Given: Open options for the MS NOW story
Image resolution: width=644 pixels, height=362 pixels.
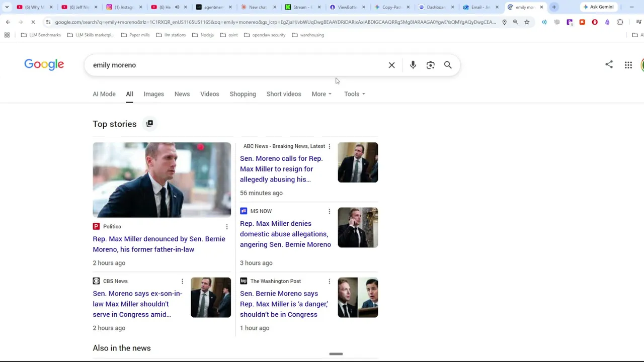Looking at the screenshot, I should (x=329, y=211).
